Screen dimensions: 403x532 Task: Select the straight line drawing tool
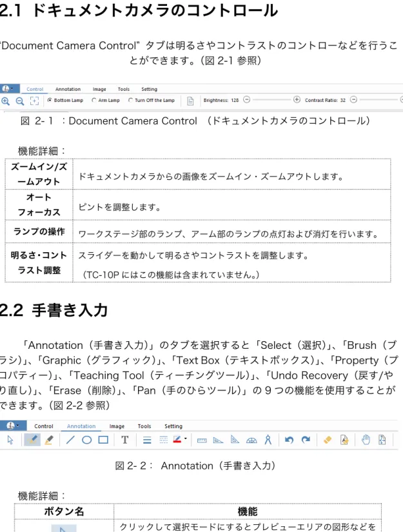(x=70, y=440)
